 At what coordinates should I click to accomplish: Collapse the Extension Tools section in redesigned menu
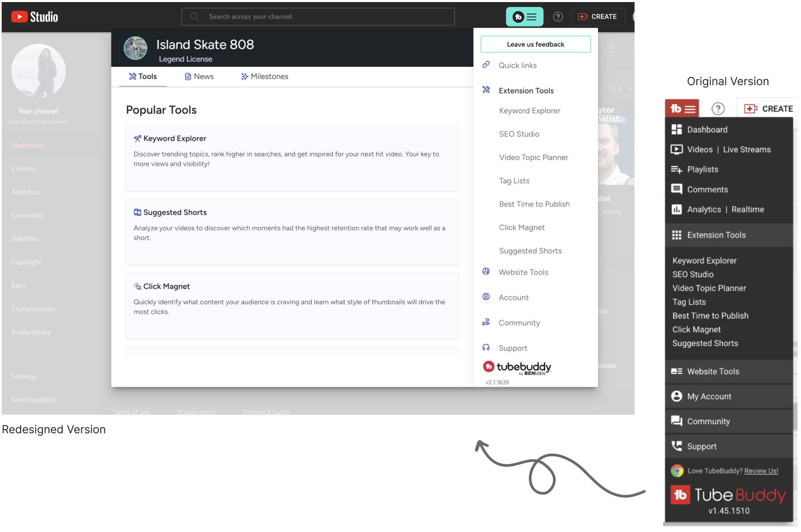(x=526, y=91)
